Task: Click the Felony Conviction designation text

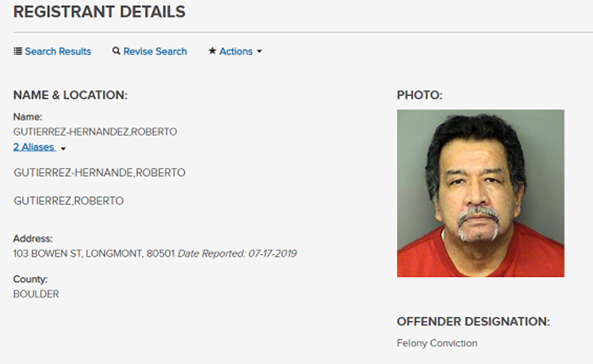Action: [437, 343]
